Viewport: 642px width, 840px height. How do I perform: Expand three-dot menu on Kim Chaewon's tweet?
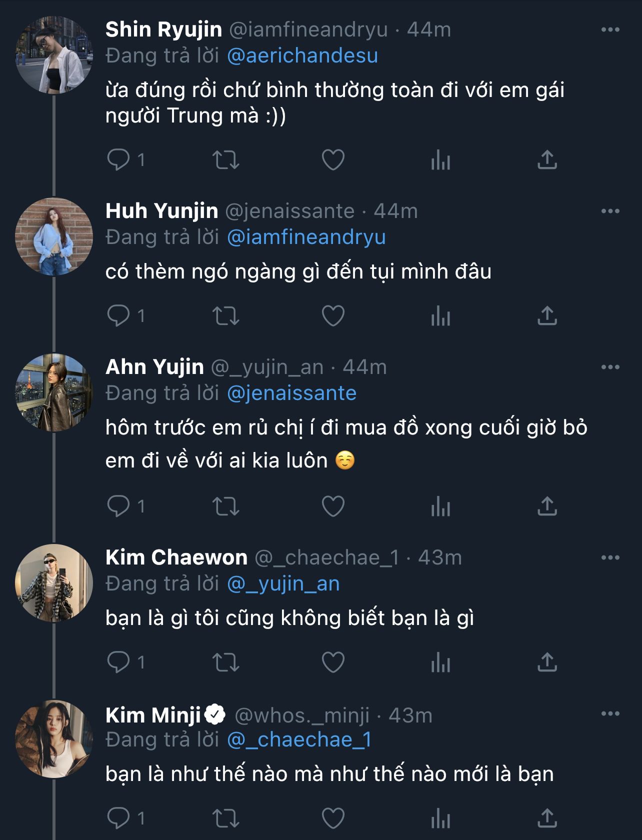(610, 557)
